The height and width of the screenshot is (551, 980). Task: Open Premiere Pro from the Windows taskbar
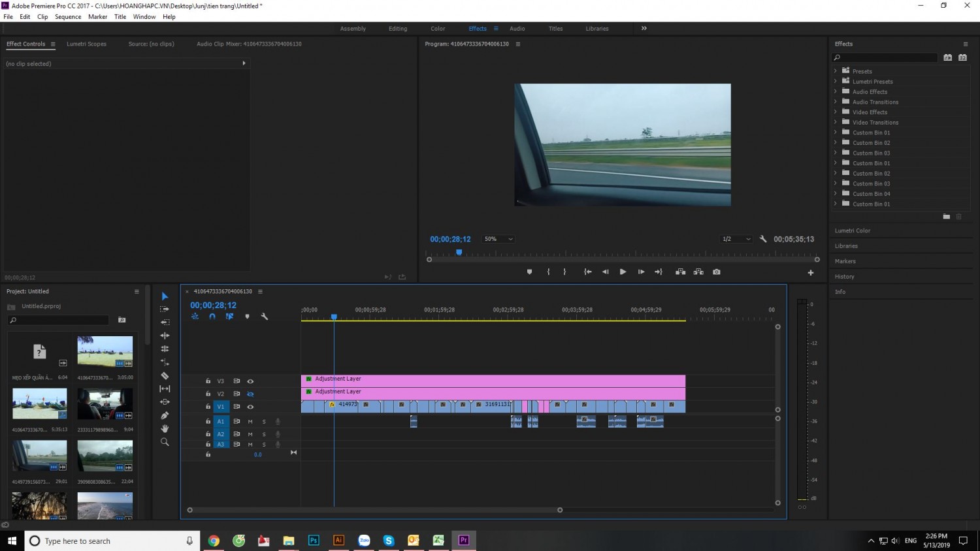(464, 540)
